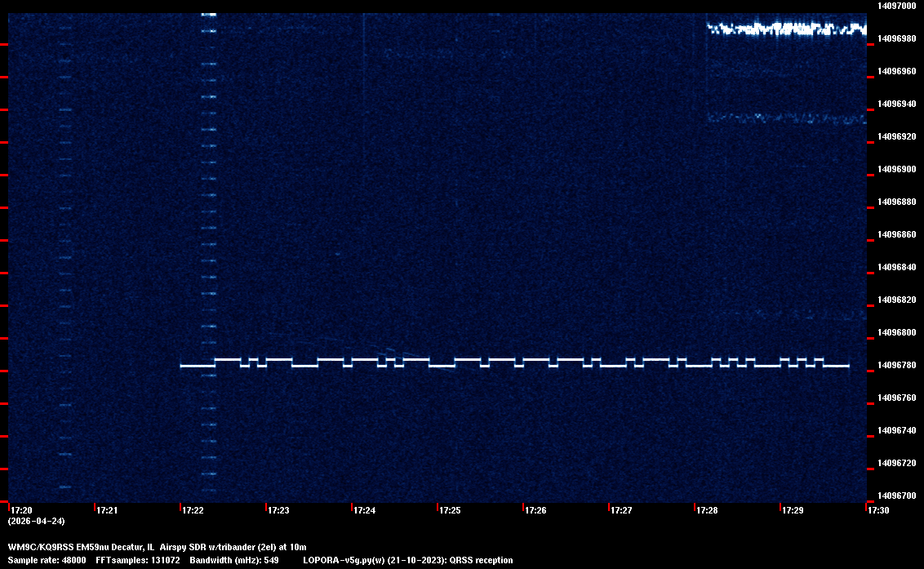
Task: Click the (2026-04-24) date label
Action: [x=36, y=521]
